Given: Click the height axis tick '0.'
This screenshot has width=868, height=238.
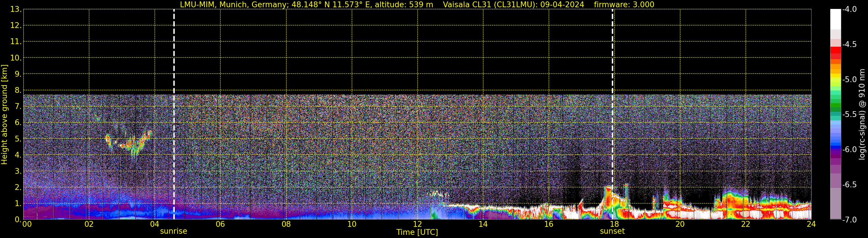Looking at the screenshot, I should pos(18,220).
